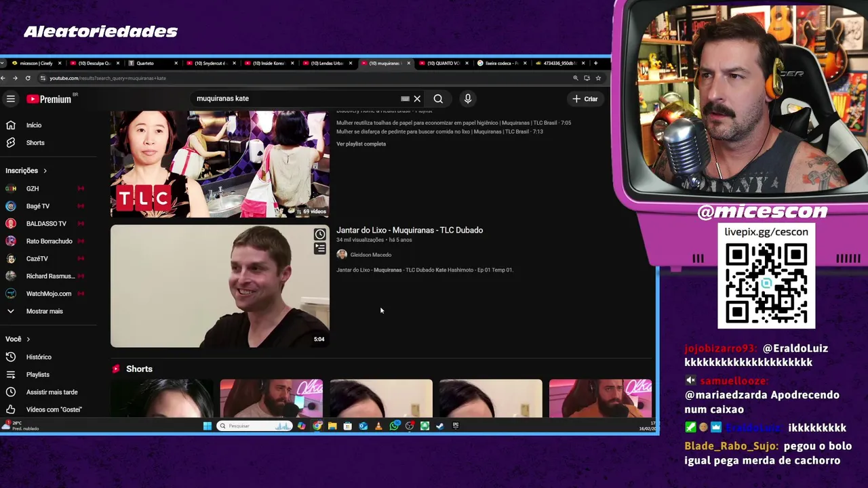Viewport: 868px width, 488px height.
Task: Reload the page with refresh icon
Action: [x=28, y=78]
